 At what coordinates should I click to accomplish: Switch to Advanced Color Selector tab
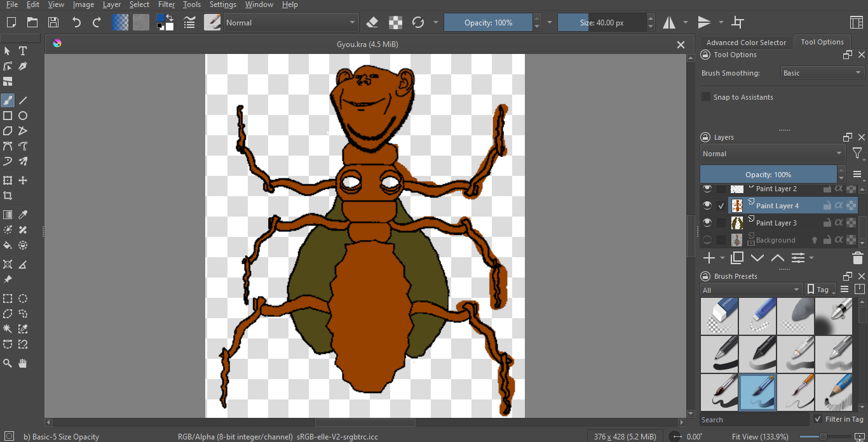[x=746, y=43]
